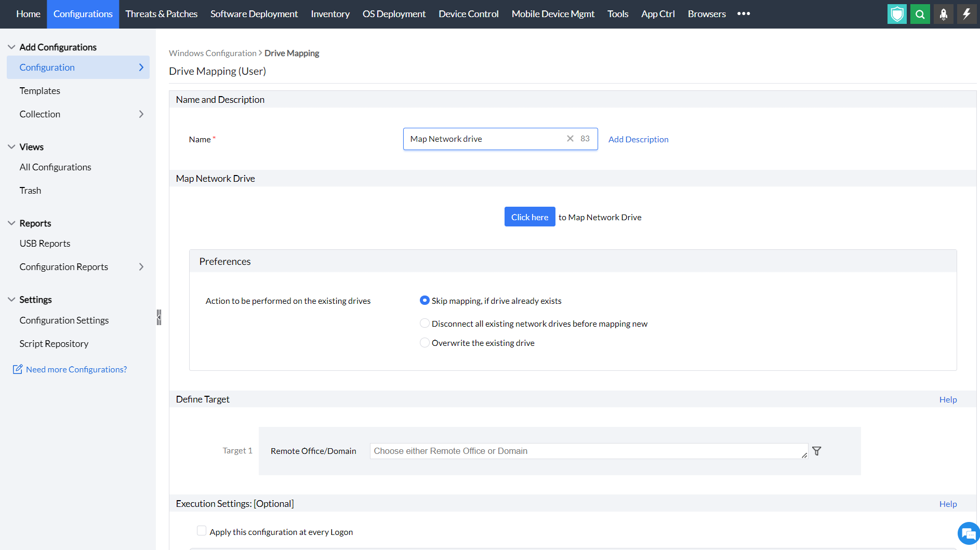Click the Add Description link
Image resolution: width=980 pixels, height=550 pixels.
[x=638, y=139]
